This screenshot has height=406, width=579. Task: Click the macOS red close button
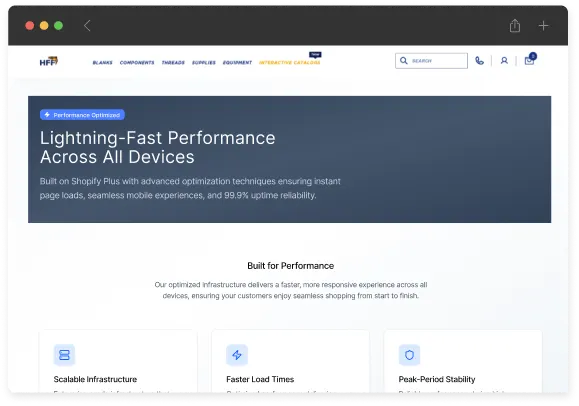click(x=30, y=25)
